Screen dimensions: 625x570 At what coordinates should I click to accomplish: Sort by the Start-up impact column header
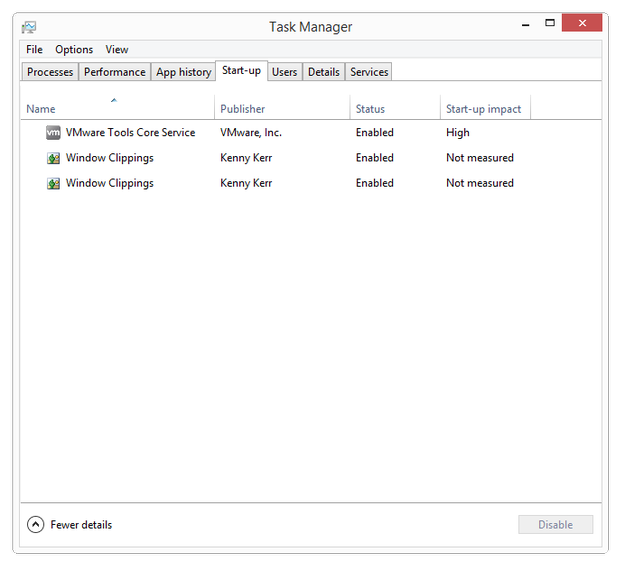[x=485, y=108]
